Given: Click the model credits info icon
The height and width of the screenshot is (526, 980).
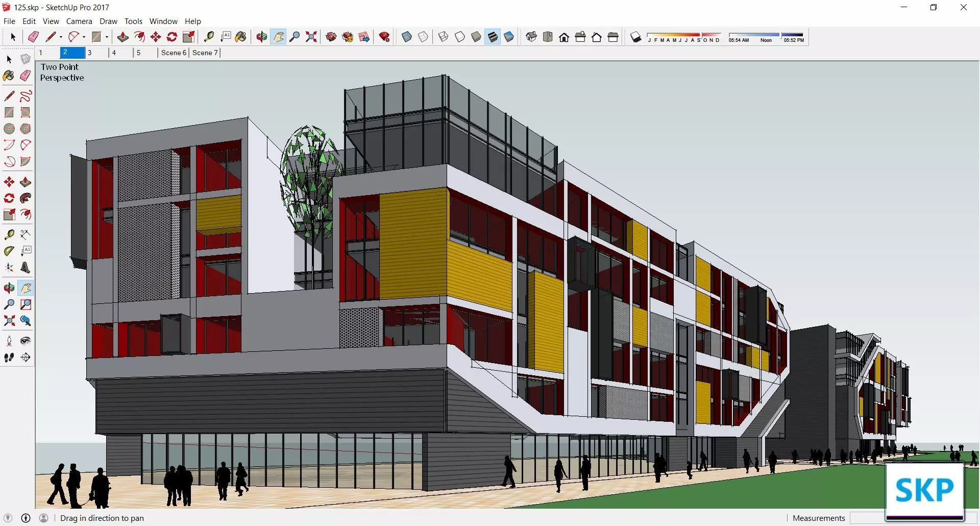Looking at the screenshot, I should pos(26,518).
